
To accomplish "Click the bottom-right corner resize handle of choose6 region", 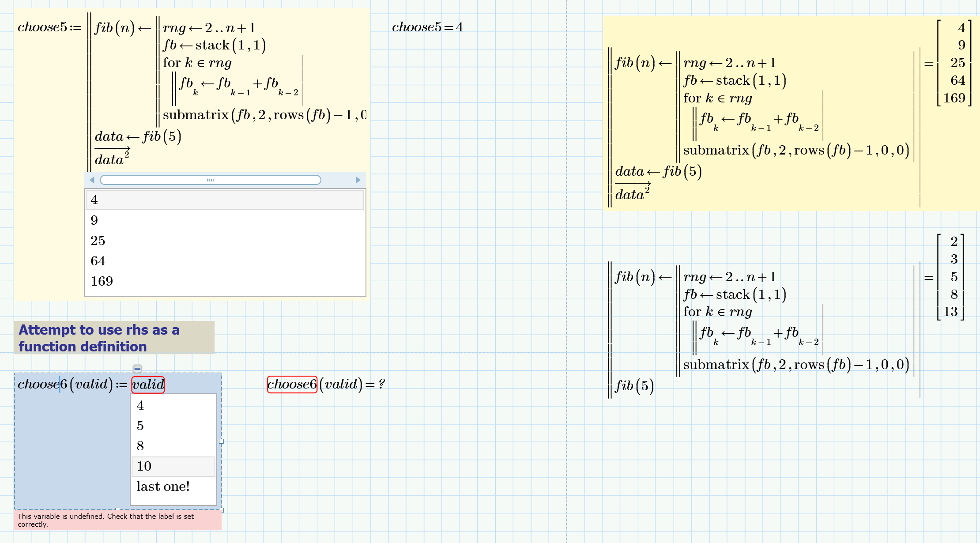I will click(222, 510).
